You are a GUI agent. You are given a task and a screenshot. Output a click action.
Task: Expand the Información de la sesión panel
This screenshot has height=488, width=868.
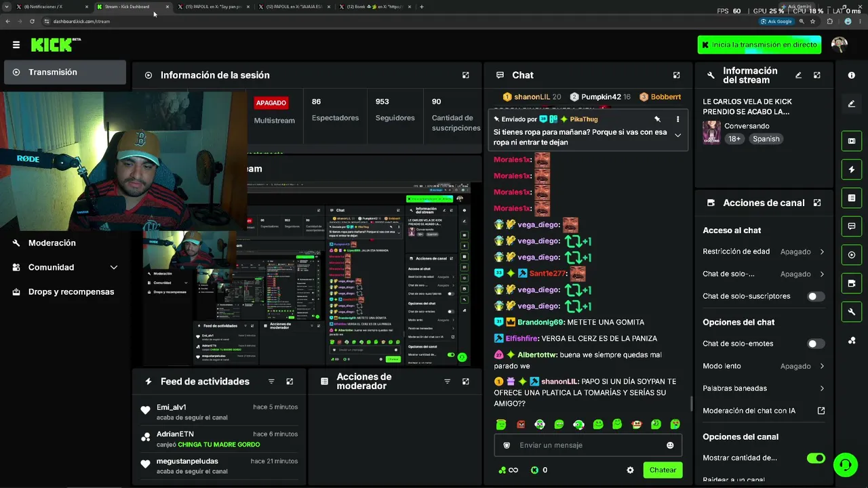[x=465, y=75]
